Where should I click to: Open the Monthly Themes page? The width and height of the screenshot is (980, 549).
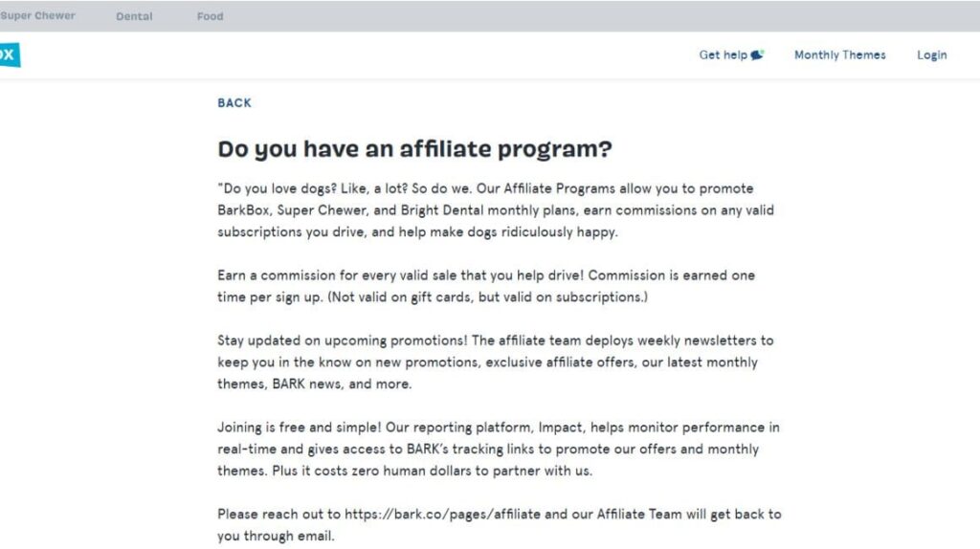click(x=840, y=55)
